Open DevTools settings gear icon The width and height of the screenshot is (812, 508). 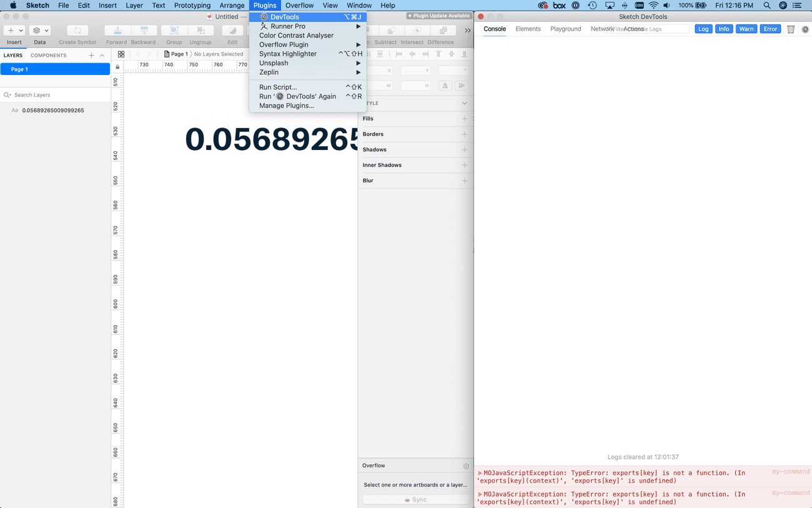805,29
